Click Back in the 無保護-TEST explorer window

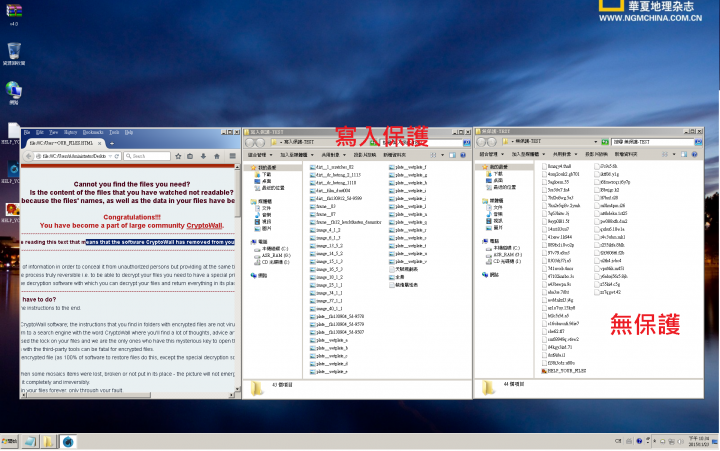[x=482, y=142]
